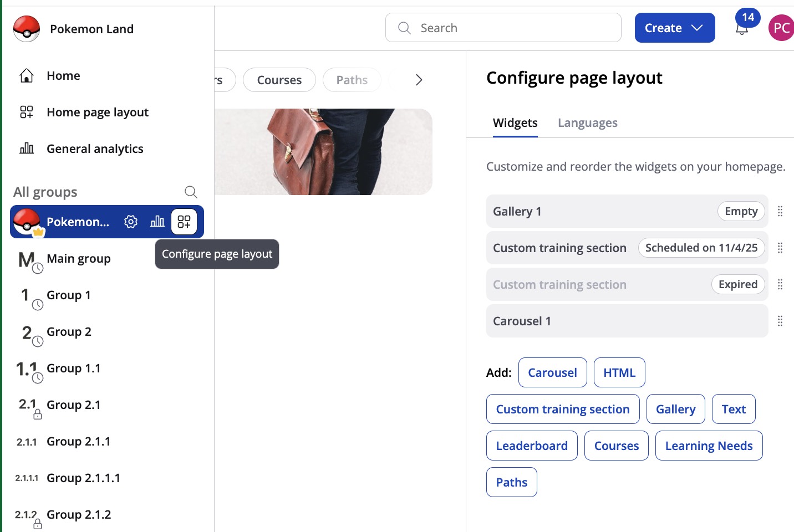794x532 pixels.
Task: Search groups with the magnifier icon
Action: [191, 192]
